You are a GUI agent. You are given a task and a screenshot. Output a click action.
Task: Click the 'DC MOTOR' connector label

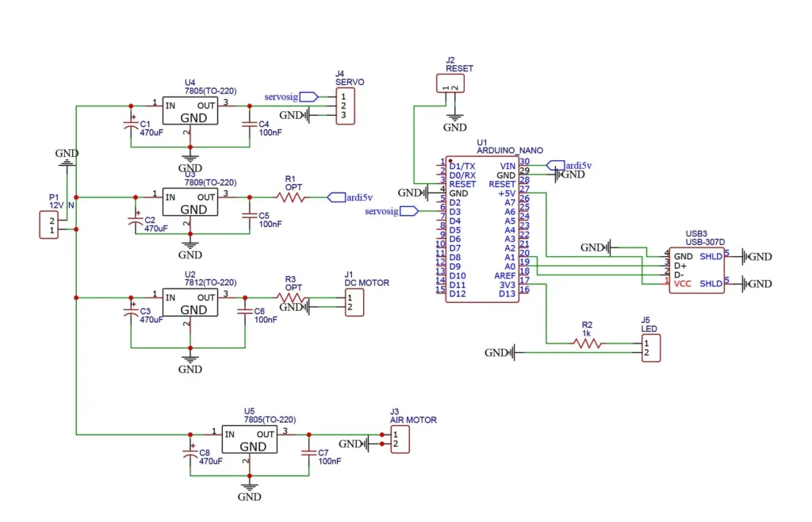point(366,282)
